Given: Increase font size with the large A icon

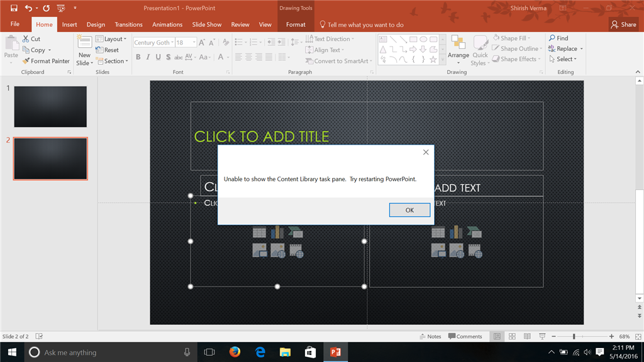Looking at the screenshot, I should point(202,42).
